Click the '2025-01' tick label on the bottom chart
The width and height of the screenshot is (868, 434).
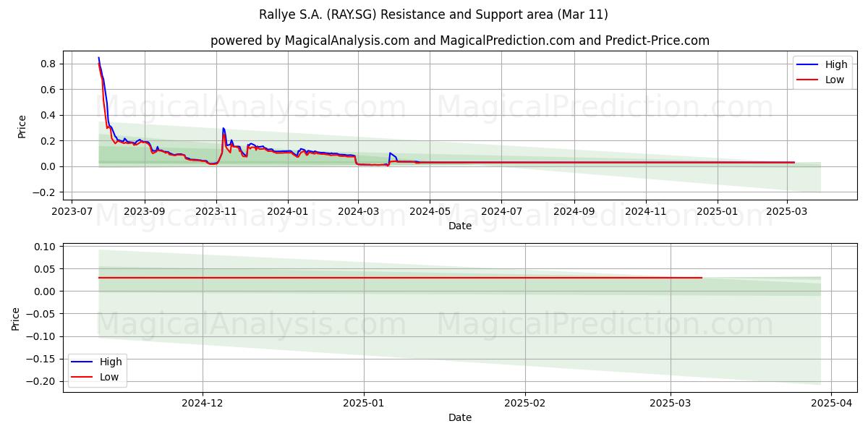pyautogui.click(x=364, y=403)
